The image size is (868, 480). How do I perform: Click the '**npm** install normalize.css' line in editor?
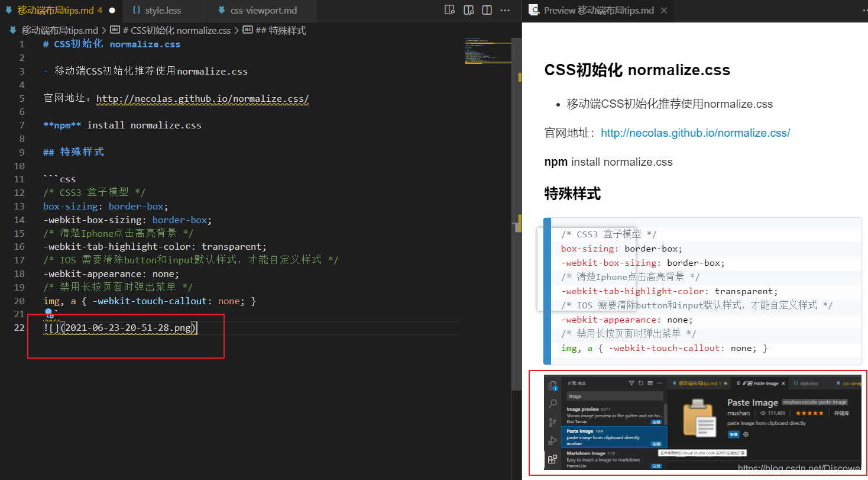pos(122,125)
